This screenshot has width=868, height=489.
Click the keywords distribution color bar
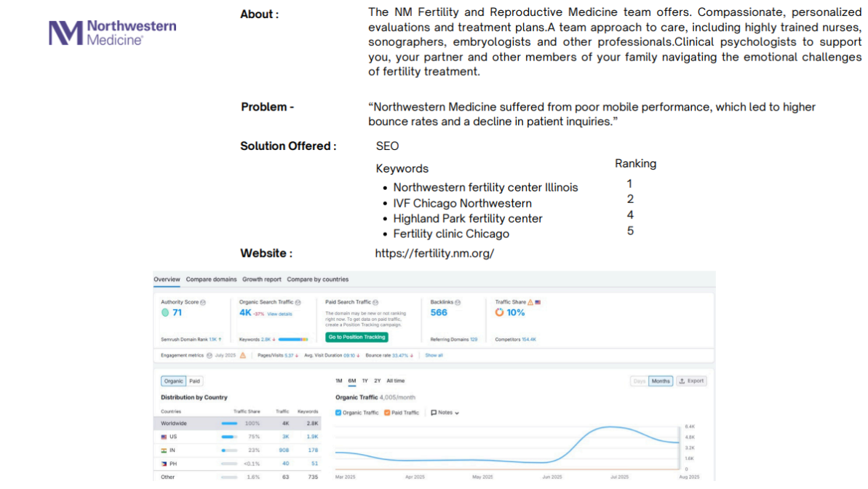[292, 340]
